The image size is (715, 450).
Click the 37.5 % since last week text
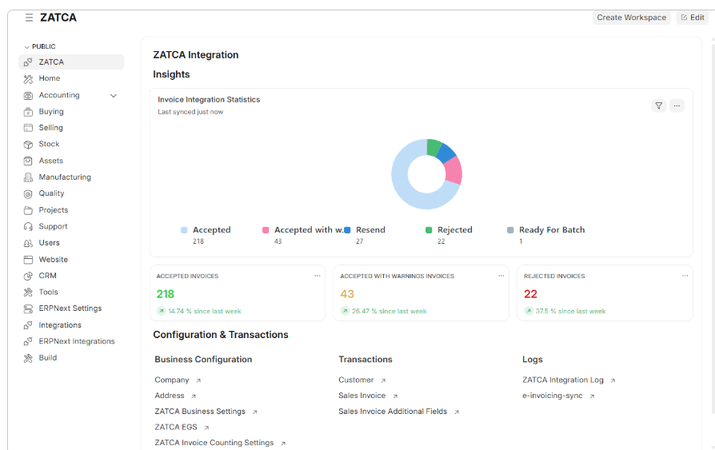[570, 311]
